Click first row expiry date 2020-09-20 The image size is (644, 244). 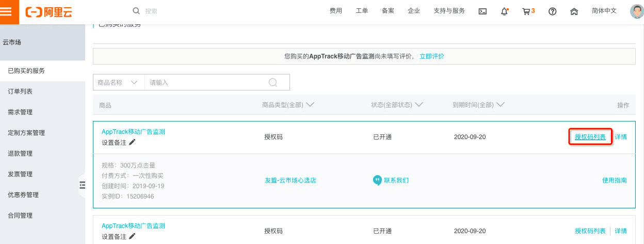[470, 137]
